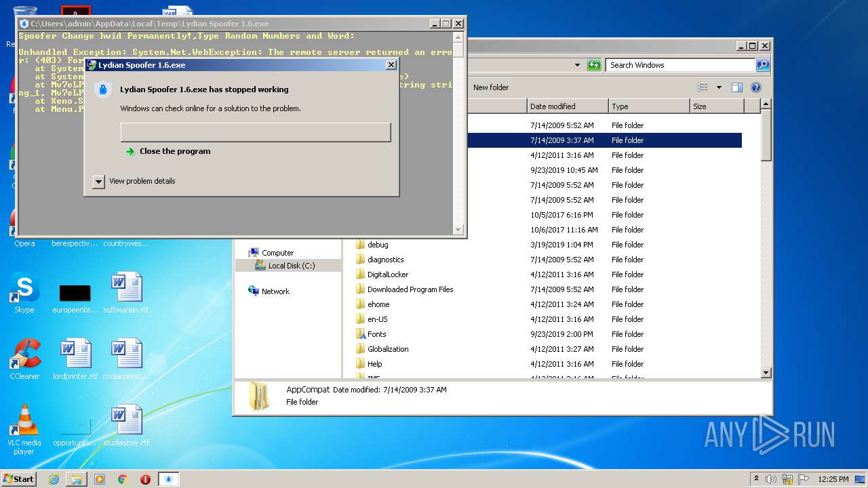
Task: Select coolaccesso rtf desktop file
Action: click(x=126, y=360)
